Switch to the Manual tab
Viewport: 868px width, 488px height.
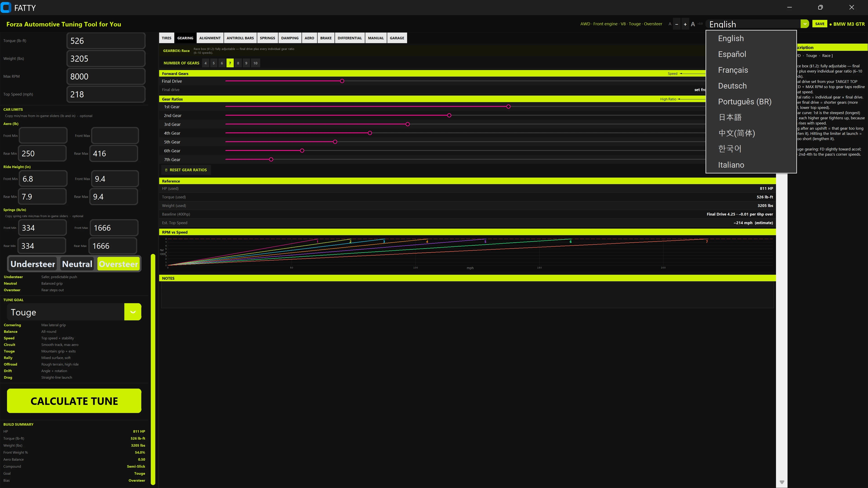[x=376, y=38]
